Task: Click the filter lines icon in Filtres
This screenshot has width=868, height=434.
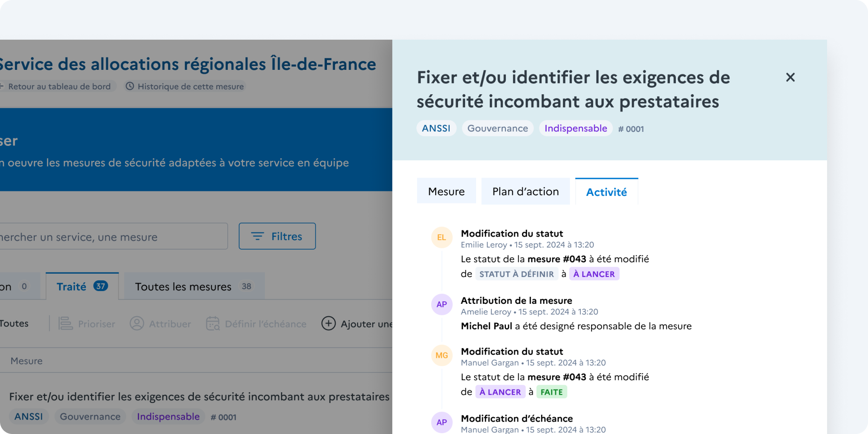Action: [258, 236]
